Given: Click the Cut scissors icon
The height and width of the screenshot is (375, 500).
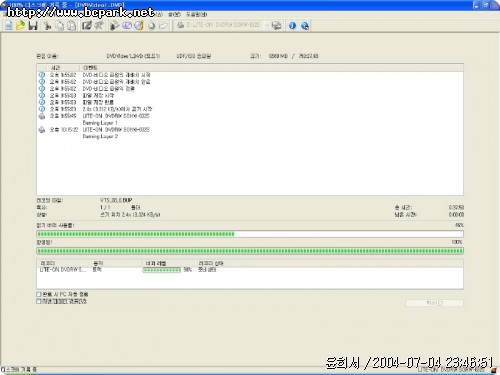Looking at the screenshot, I should pos(47,26).
